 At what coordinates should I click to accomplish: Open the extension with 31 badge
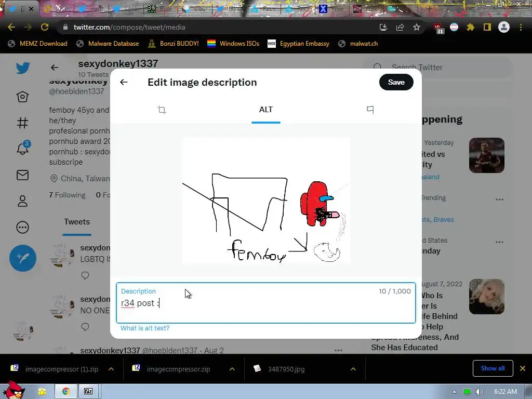pos(438,28)
